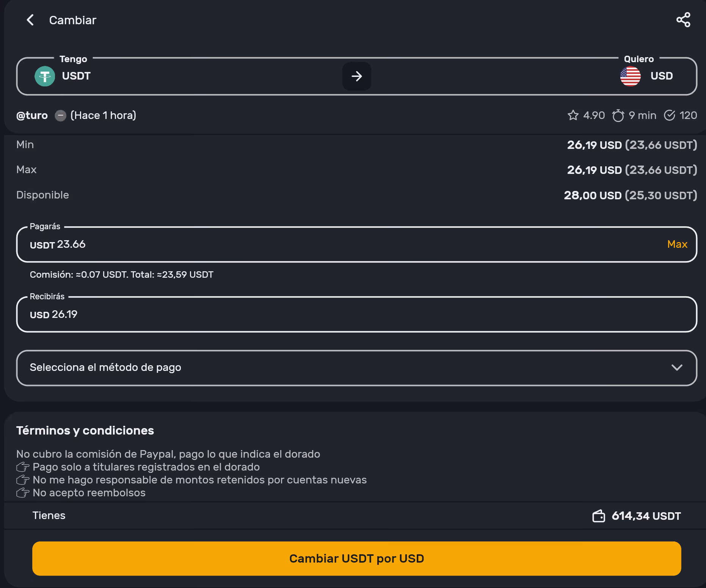Click the wallet icon next to 614,34 USDT

pyautogui.click(x=599, y=516)
